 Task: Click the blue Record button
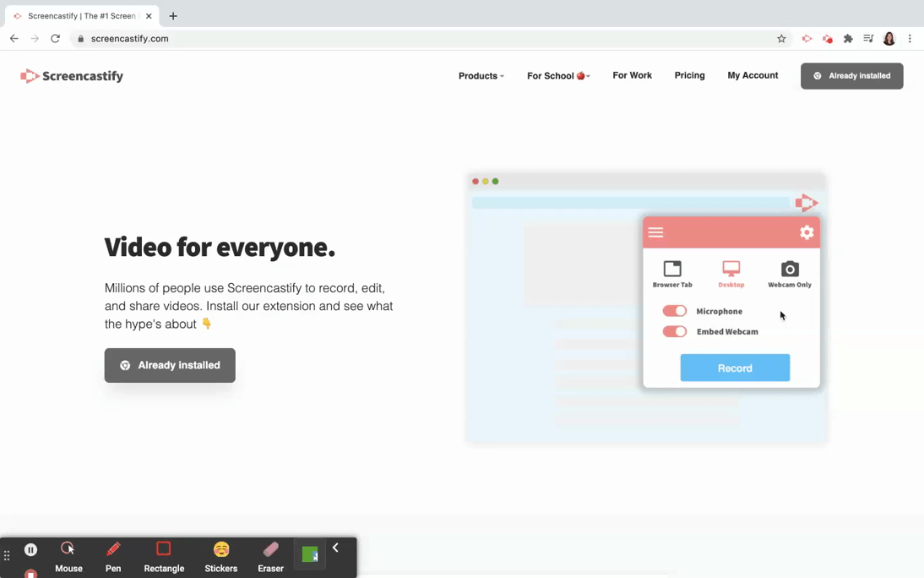click(x=735, y=368)
